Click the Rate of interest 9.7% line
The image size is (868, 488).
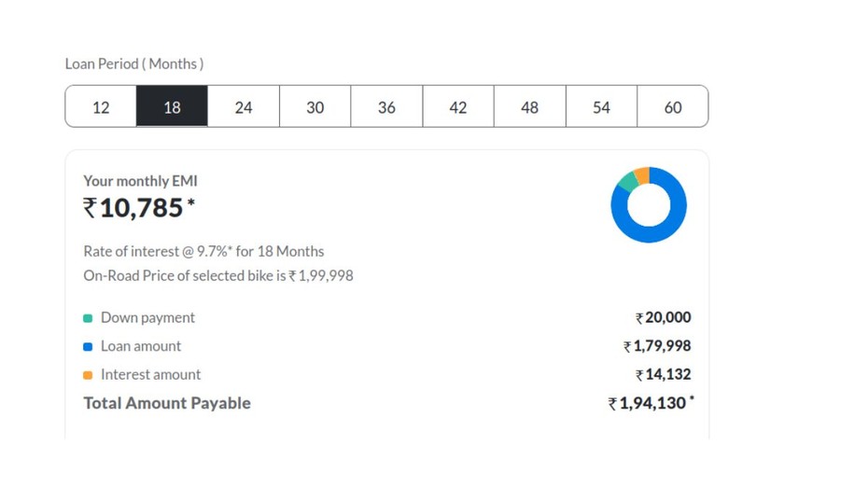click(203, 251)
